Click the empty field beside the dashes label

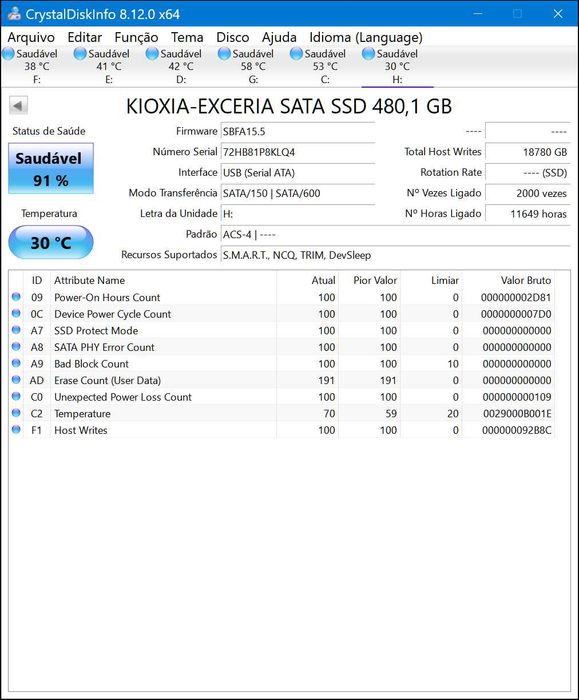pos(528,131)
